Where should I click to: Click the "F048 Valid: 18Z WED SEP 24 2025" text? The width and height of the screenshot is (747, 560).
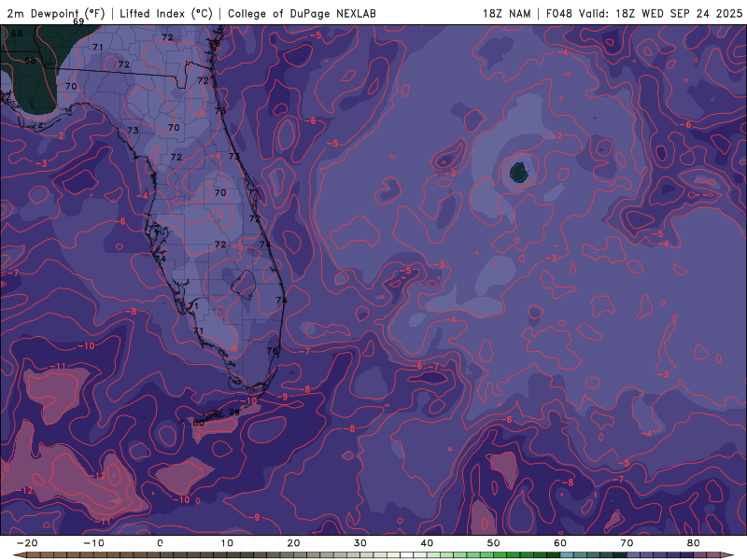click(x=644, y=13)
